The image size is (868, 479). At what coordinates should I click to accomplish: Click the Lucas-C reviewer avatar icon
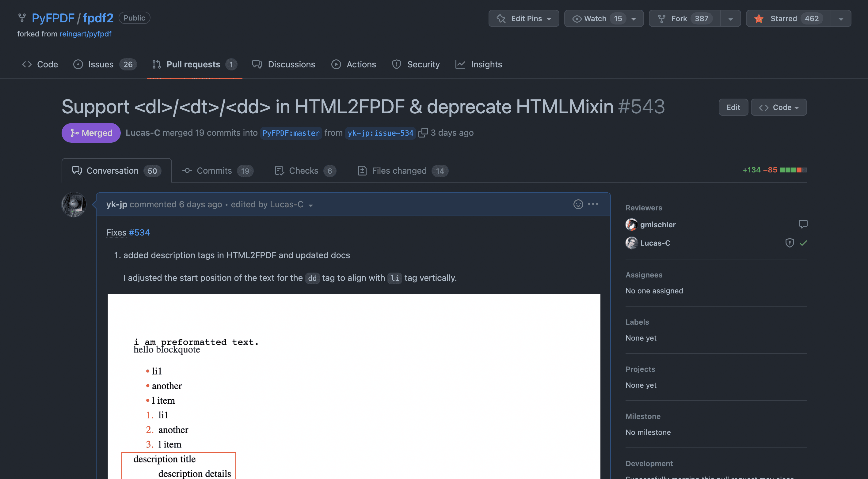pyautogui.click(x=631, y=243)
